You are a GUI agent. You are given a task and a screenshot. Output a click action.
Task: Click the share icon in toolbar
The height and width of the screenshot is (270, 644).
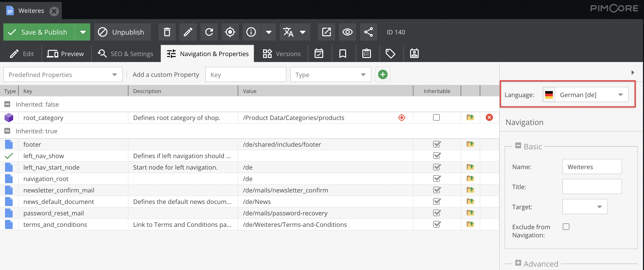click(368, 32)
